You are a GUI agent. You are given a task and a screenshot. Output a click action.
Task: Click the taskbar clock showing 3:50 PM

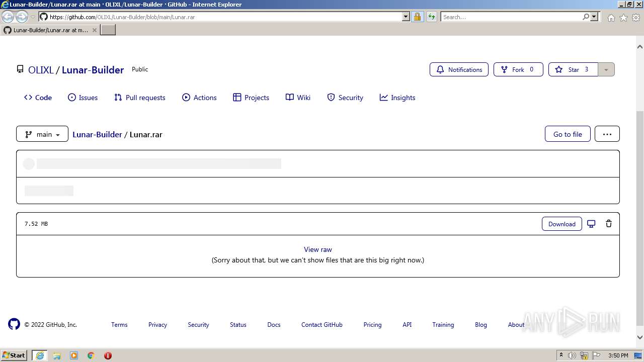pos(618,355)
